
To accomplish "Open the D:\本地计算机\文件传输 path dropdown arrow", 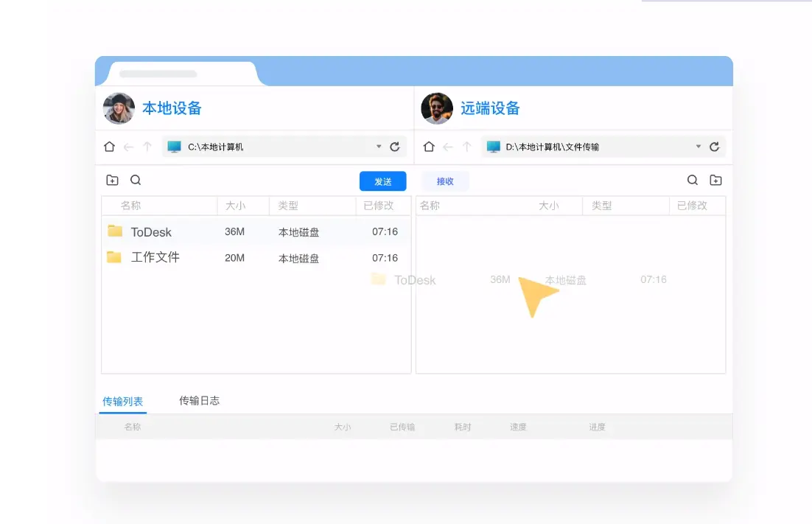I will click(699, 147).
